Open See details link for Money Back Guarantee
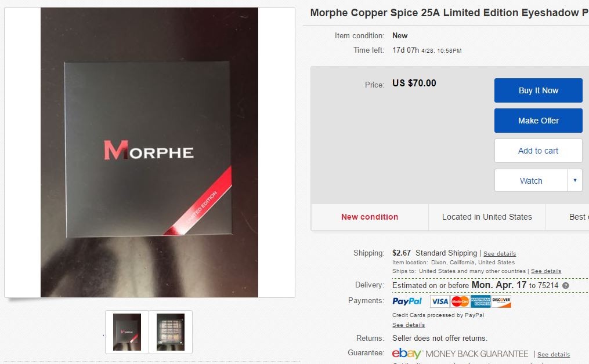 (x=554, y=354)
